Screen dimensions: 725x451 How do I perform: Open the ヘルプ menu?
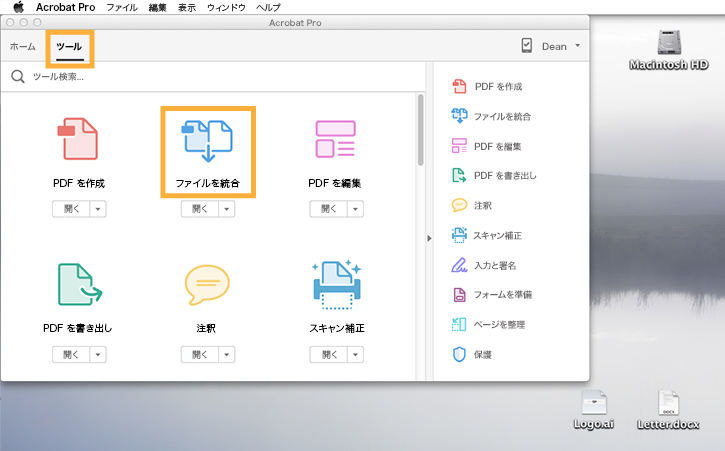(268, 7)
